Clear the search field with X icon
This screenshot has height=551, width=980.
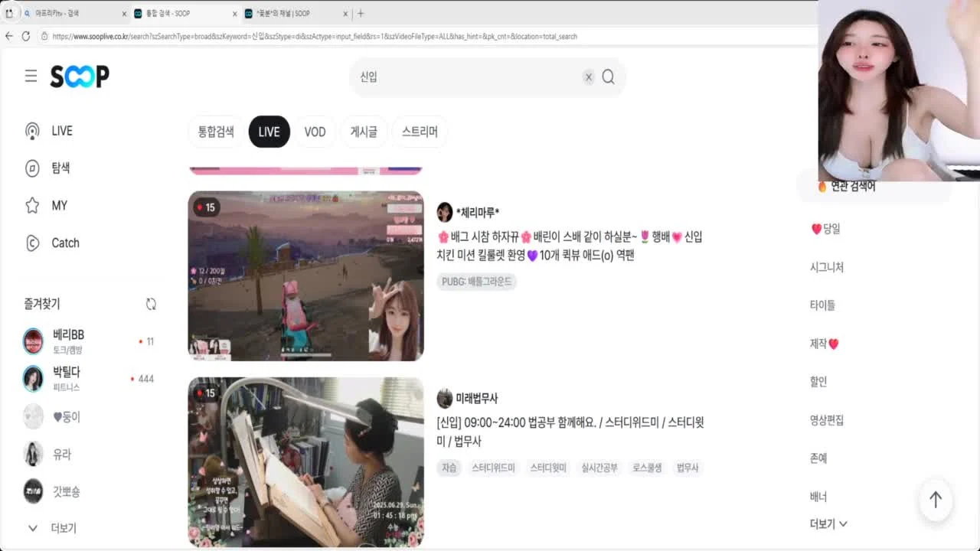tap(588, 77)
